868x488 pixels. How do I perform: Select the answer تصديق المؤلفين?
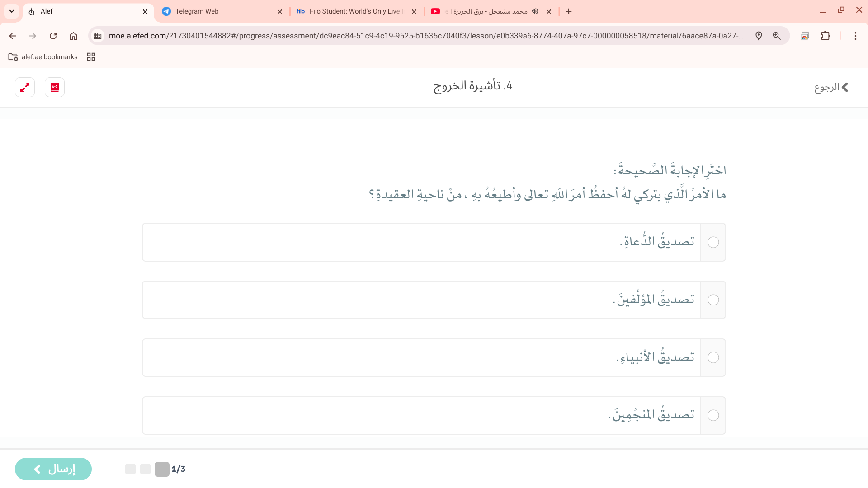tap(713, 300)
